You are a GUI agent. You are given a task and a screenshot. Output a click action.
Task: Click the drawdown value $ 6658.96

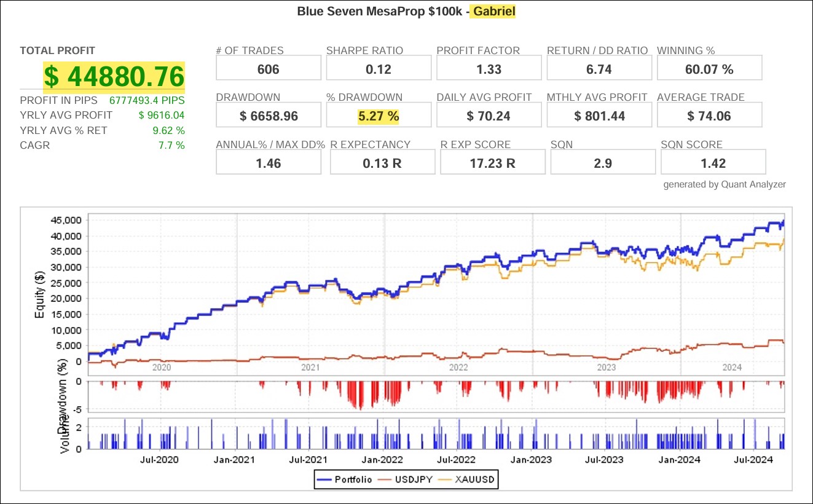click(x=269, y=116)
